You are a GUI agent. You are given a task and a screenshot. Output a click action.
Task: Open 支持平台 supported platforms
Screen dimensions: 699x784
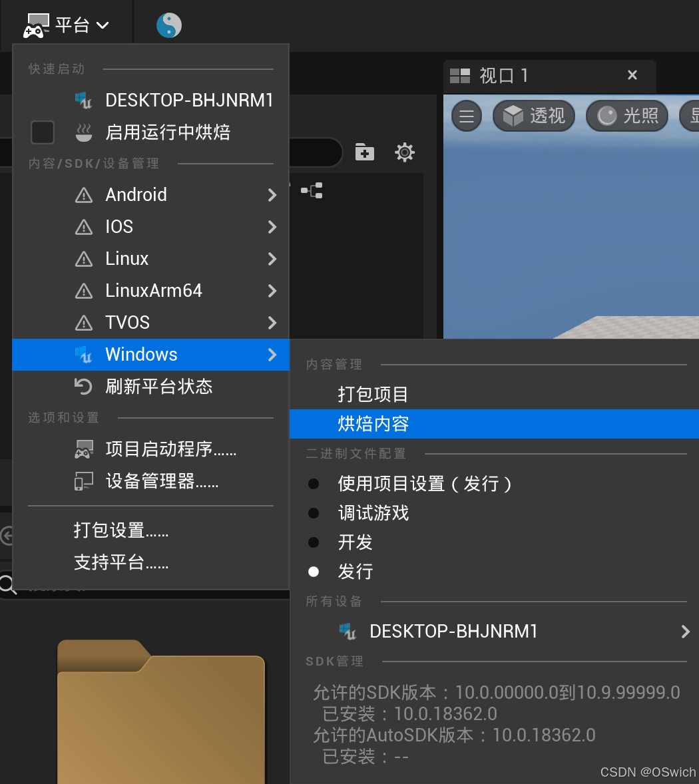150,562
